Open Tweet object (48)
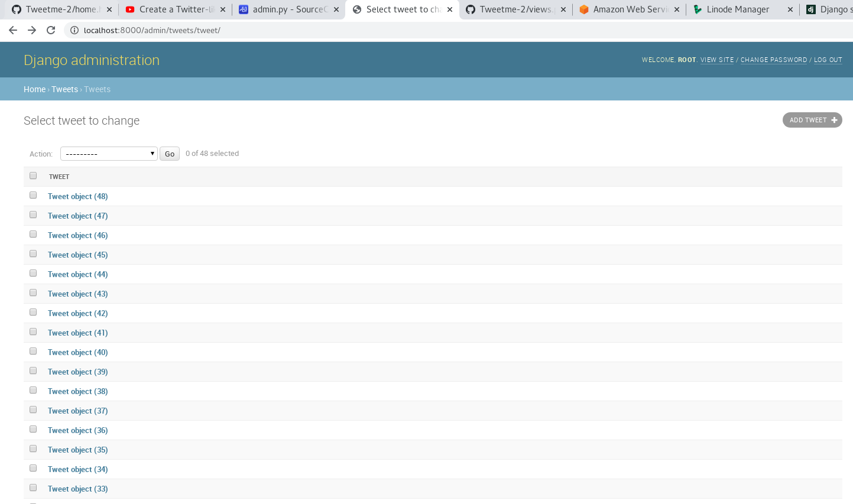 pyautogui.click(x=78, y=196)
